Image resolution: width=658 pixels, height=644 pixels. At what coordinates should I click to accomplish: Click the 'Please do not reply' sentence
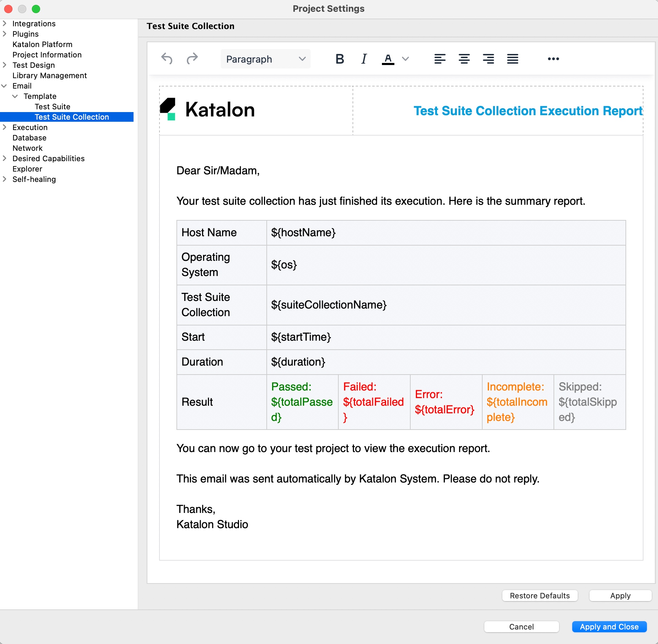click(491, 479)
